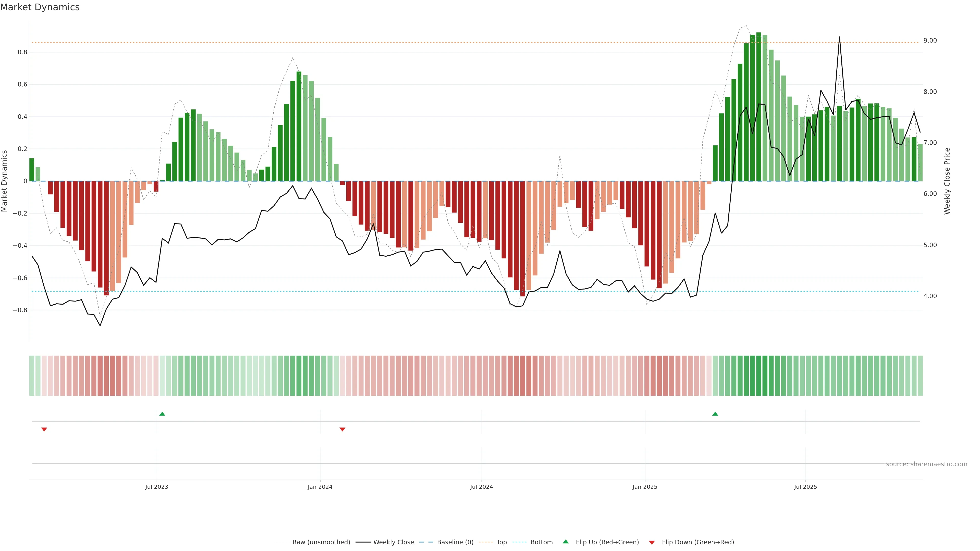The width and height of the screenshot is (980, 551).
Task: Click the 9.00 label on the right price axis
Action: (930, 41)
